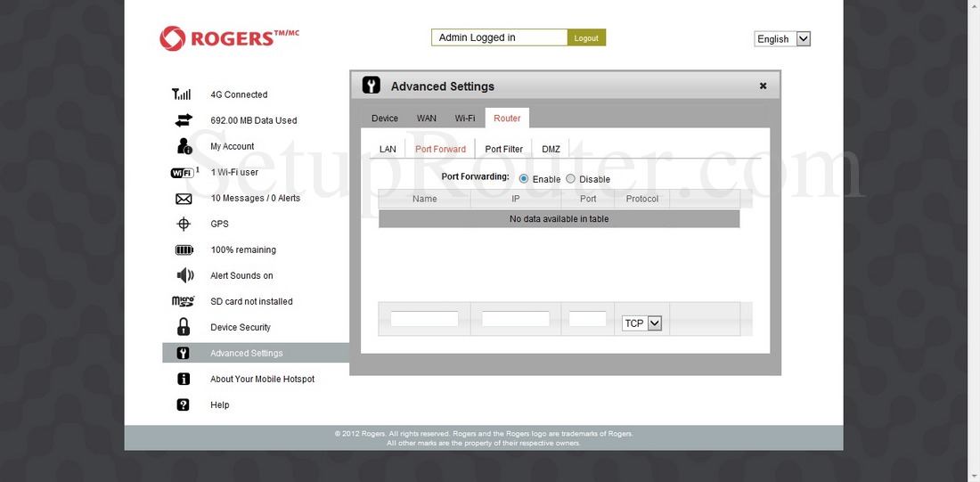The height and width of the screenshot is (482, 980).
Task: Click the Port input field
Action: point(587,319)
